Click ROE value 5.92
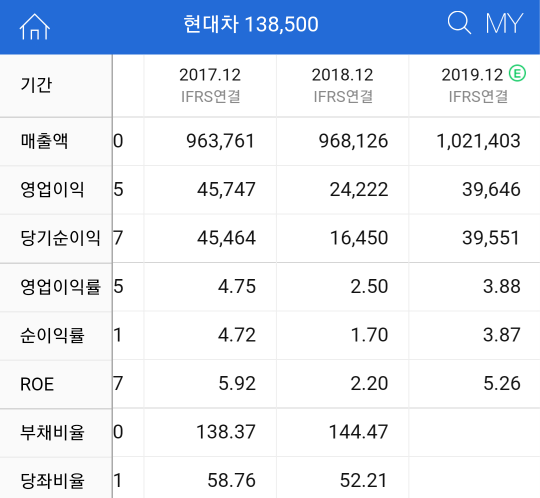 [237, 384]
